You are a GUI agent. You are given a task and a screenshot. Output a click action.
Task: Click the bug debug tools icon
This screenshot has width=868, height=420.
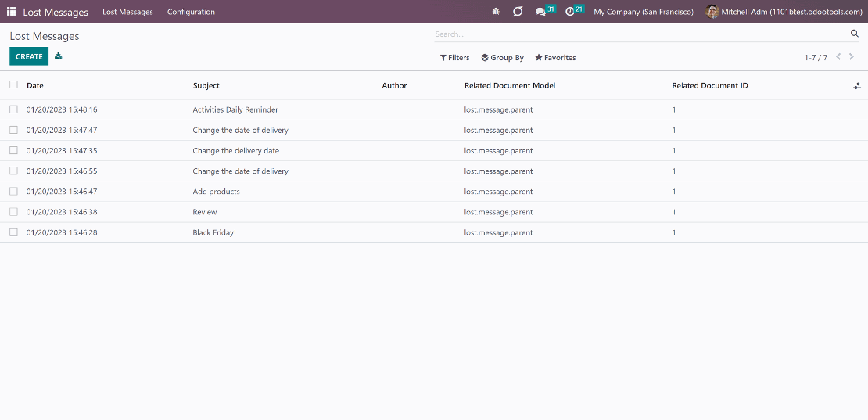pos(496,12)
